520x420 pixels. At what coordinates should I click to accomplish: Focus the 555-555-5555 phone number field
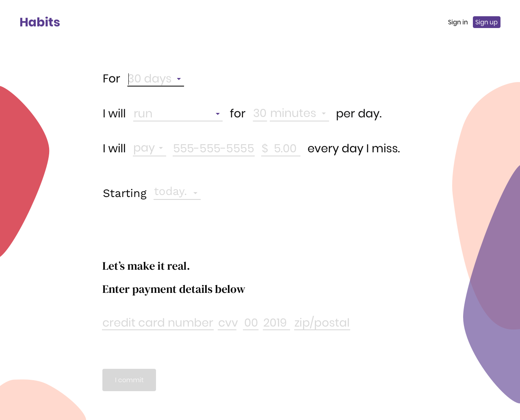[214, 149]
